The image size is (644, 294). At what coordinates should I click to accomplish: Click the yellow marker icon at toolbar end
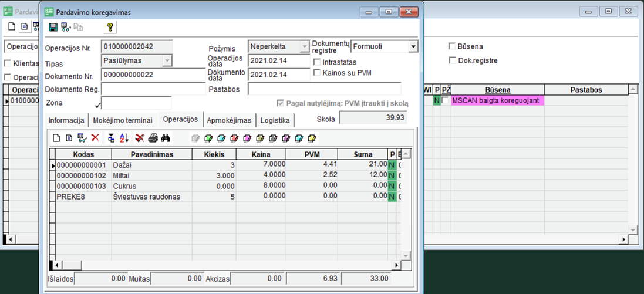click(311, 138)
